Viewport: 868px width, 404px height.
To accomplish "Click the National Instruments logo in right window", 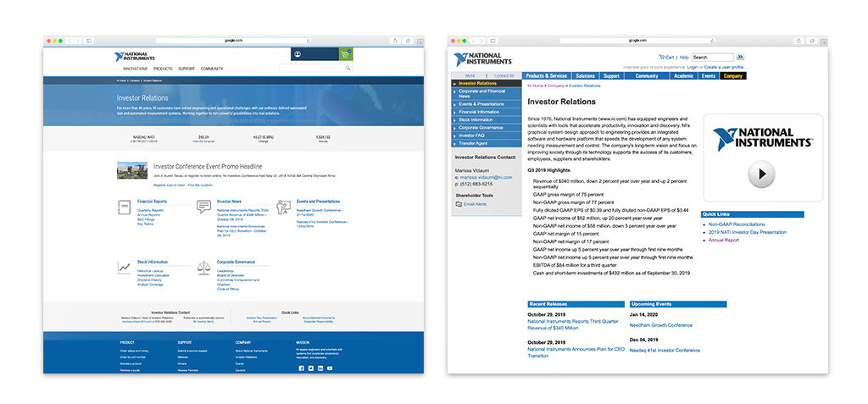I will [482, 59].
